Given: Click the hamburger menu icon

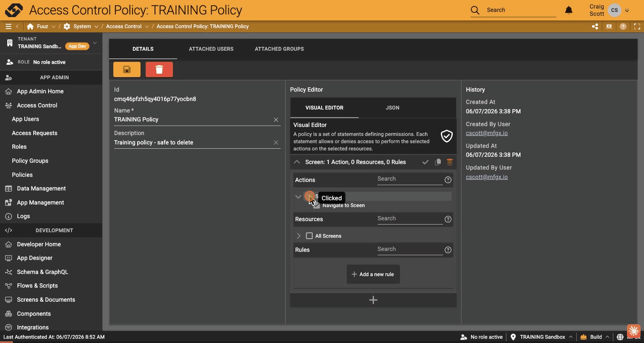Looking at the screenshot, I should point(8,26).
